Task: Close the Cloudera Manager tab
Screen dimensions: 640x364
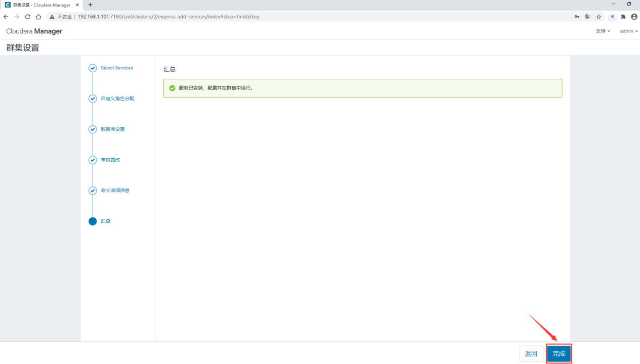Action: (x=77, y=5)
